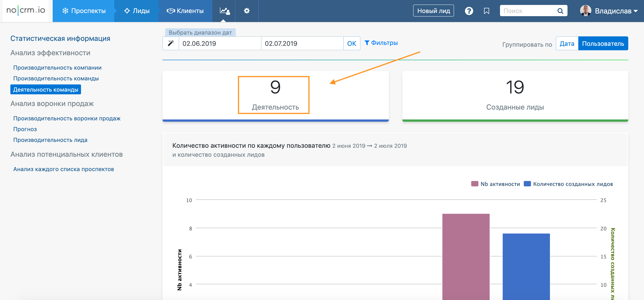Image resolution: width=644 pixels, height=300 pixels.
Task: Expand the Владислав user dropdown
Action: coord(616,11)
